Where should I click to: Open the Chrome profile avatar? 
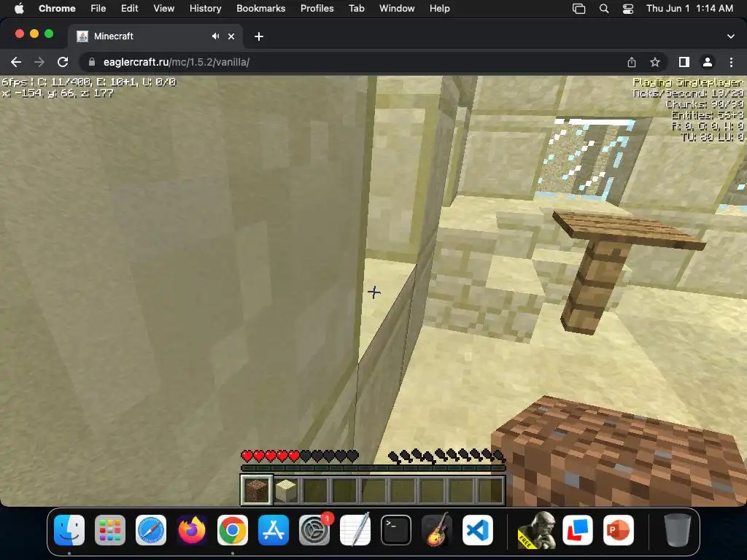[708, 62]
